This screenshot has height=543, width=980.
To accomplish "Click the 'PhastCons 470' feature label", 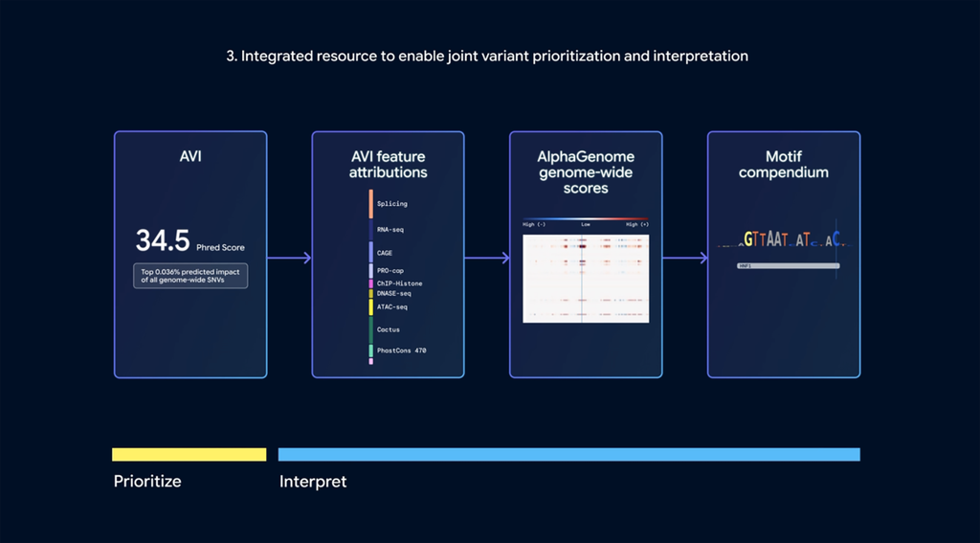I will pyautogui.click(x=401, y=351).
